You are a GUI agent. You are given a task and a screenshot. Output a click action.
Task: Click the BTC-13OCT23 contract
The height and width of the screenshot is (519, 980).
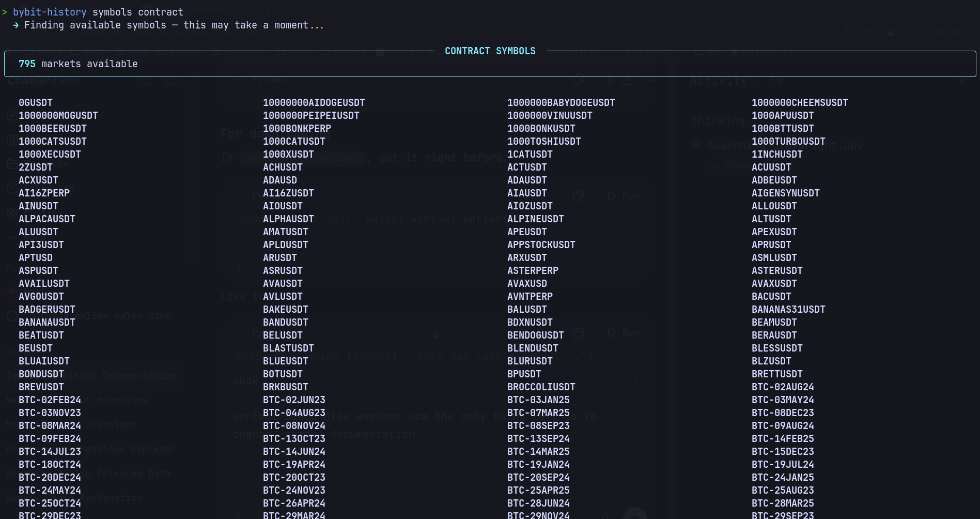[294, 439]
